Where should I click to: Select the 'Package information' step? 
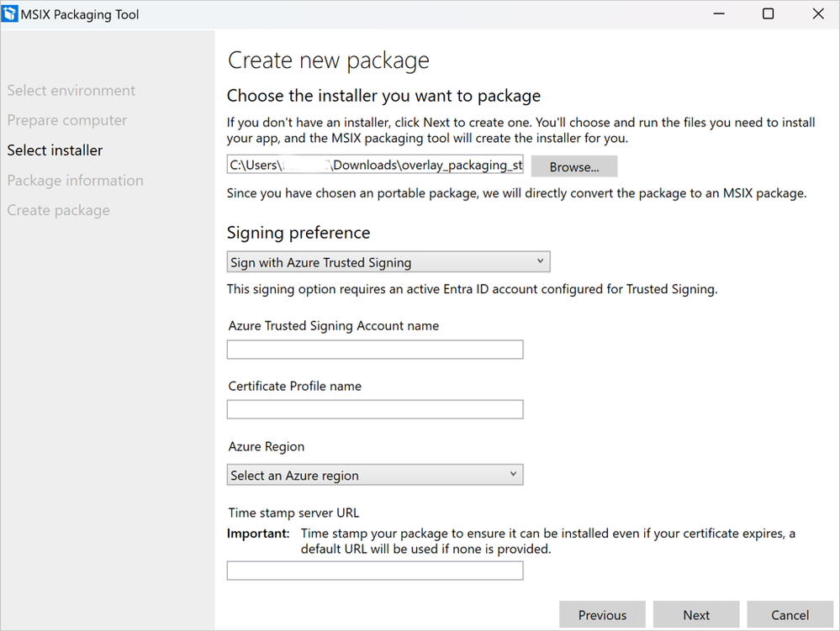click(75, 181)
